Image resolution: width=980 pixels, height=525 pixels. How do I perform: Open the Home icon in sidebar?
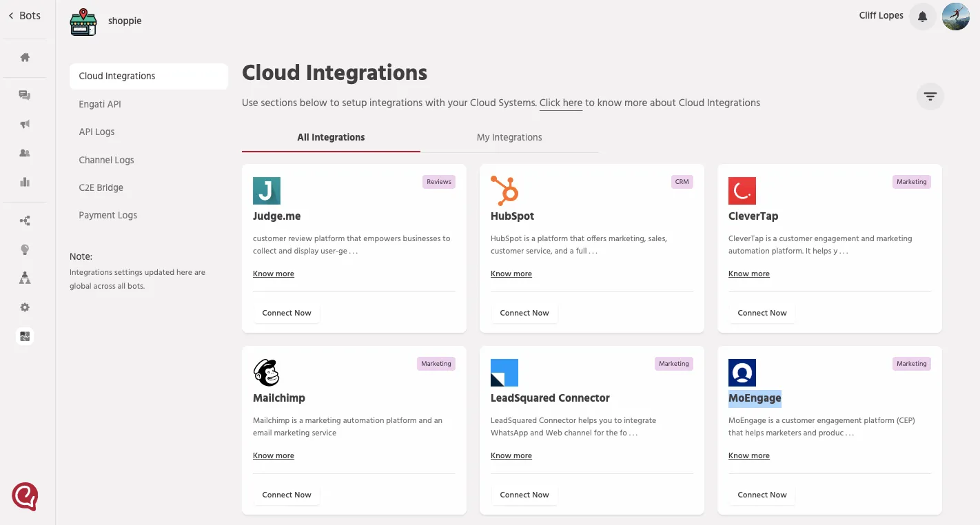click(25, 57)
